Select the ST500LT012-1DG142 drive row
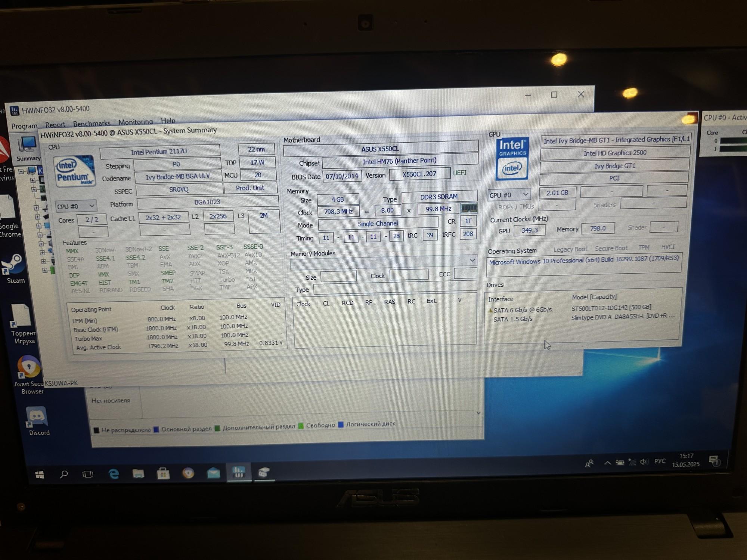 (583, 308)
